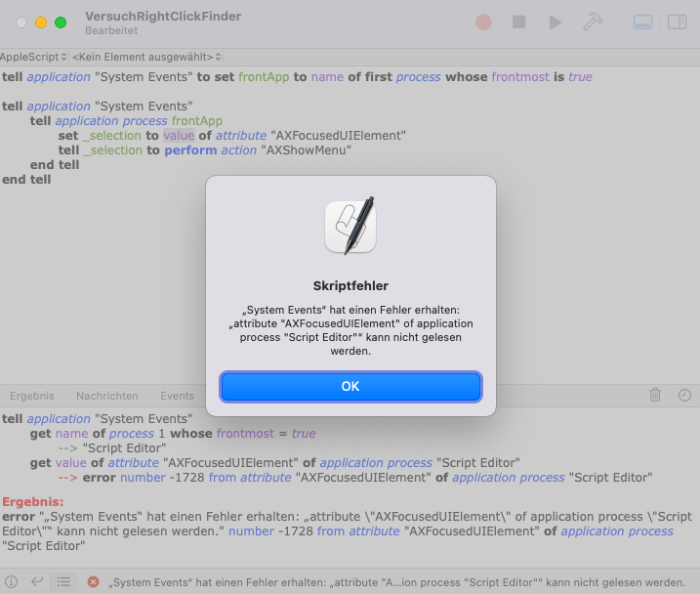Click the red 'Ergebnis:' label in log
The width and height of the screenshot is (700, 594).
point(33,502)
